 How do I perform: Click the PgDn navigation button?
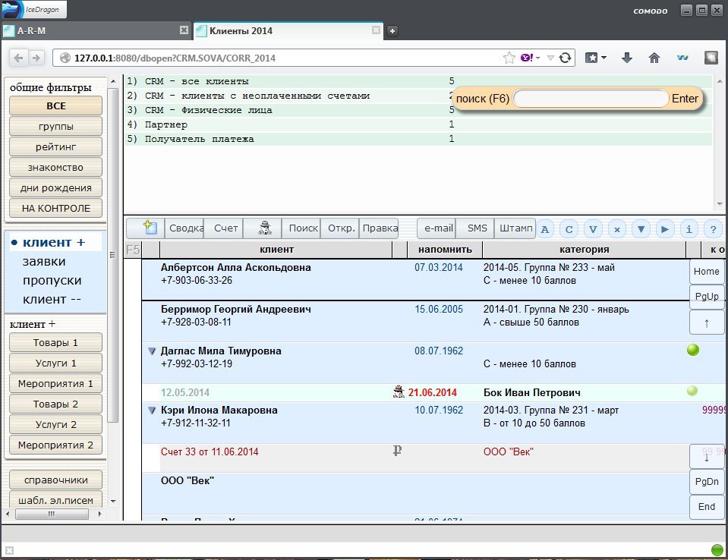pos(707,482)
